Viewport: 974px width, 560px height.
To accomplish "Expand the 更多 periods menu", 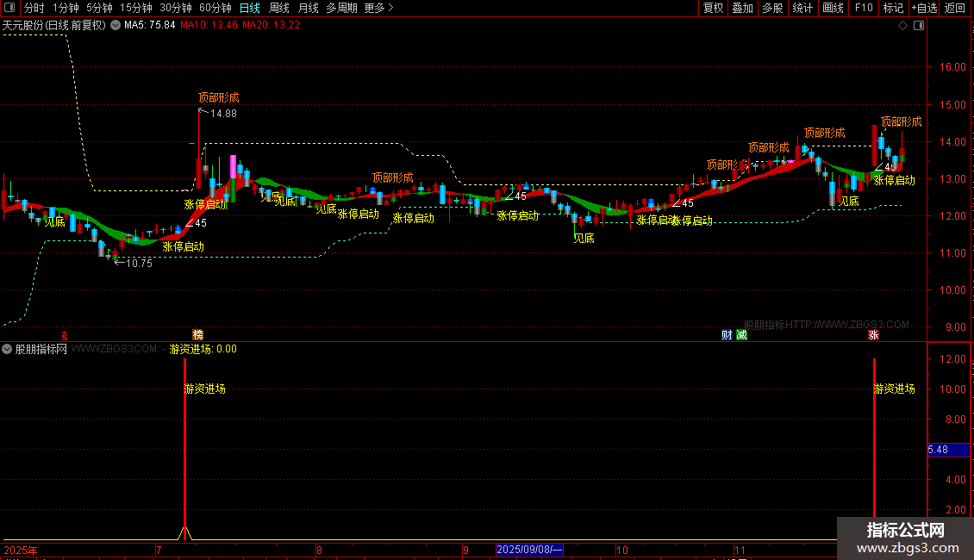I will click(378, 8).
